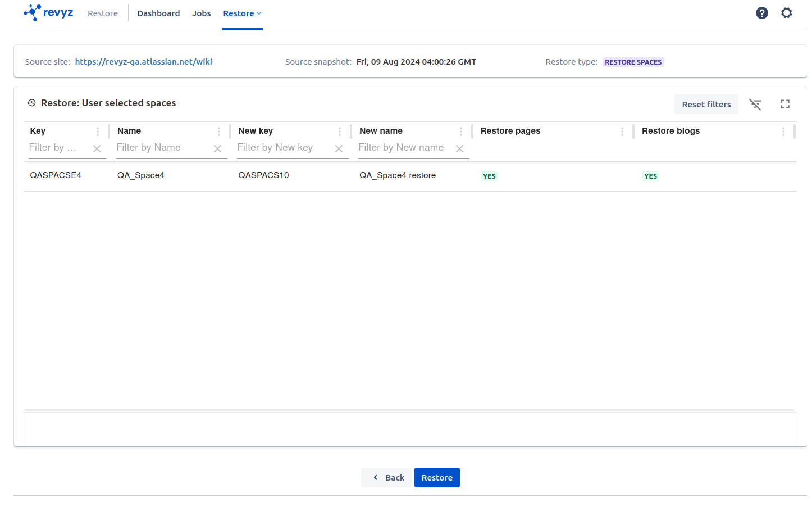Screen dimensions: 812x507
Task: Expand the Restore dropdown in navbar
Action: point(242,13)
